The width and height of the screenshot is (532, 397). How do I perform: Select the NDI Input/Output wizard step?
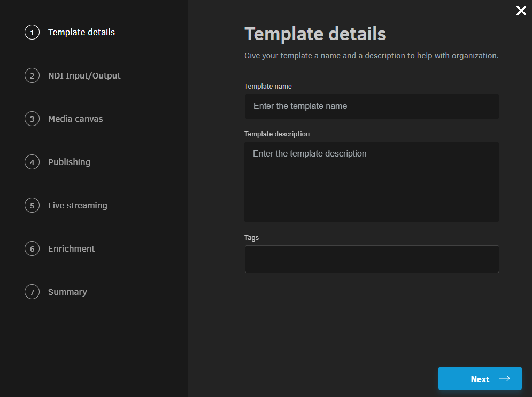pyautogui.click(x=84, y=75)
